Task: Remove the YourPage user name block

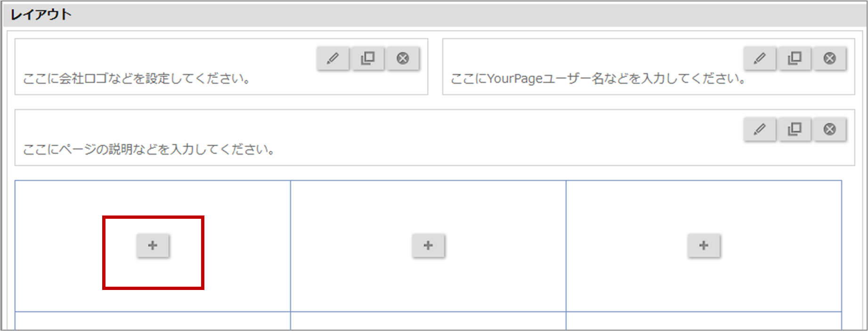Action: 829,58
